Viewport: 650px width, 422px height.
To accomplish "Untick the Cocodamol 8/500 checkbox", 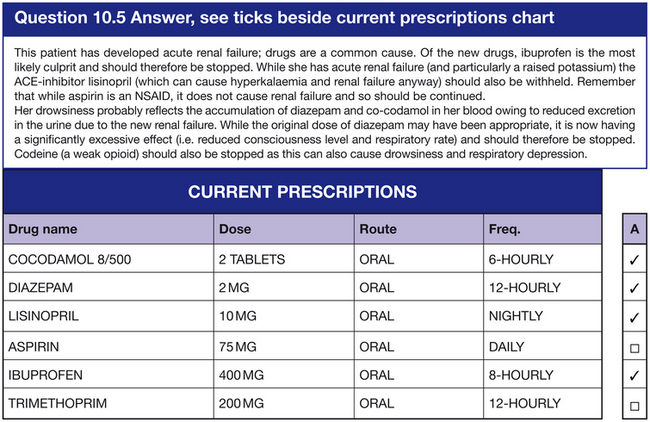I will pyautogui.click(x=634, y=259).
